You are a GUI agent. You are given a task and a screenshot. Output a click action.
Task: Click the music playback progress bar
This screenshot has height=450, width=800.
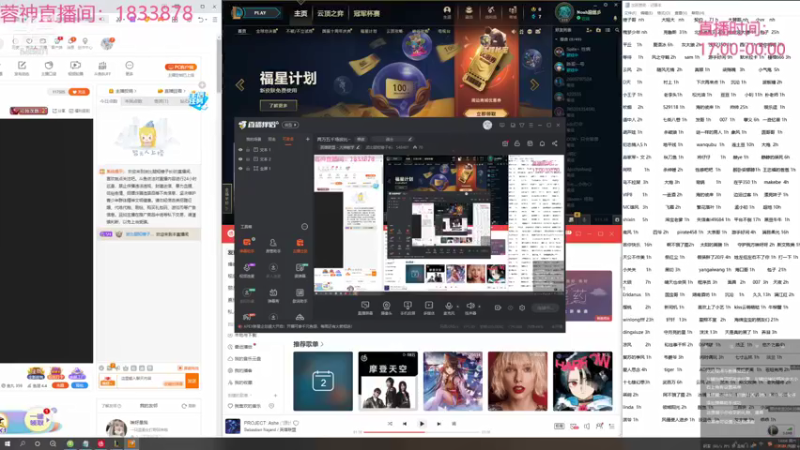tap(422, 432)
